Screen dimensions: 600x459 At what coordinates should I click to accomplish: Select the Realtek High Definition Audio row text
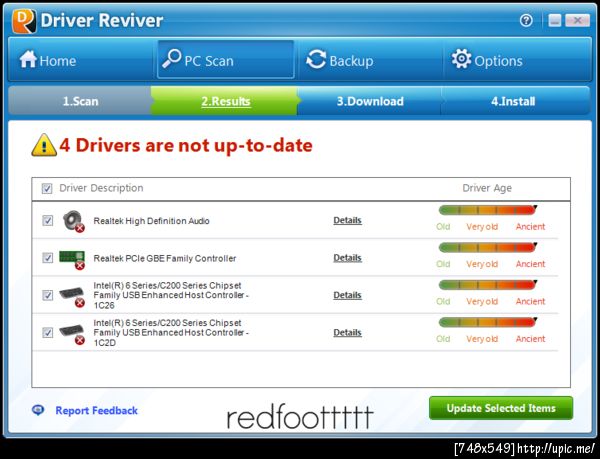click(x=152, y=221)
